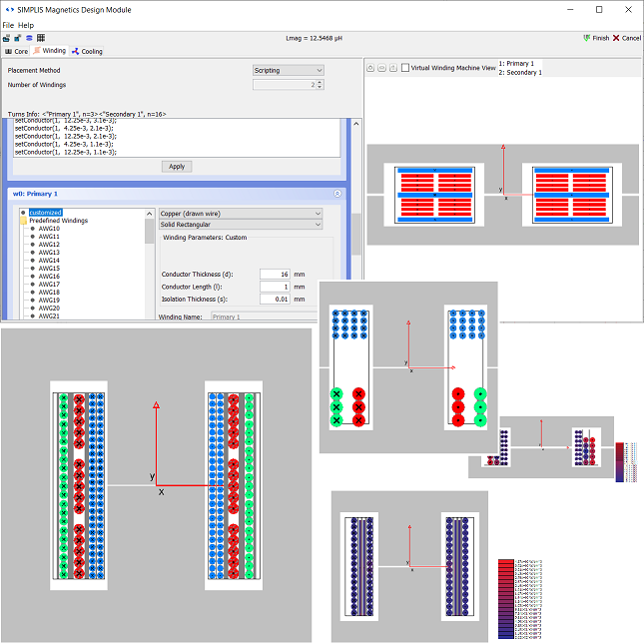Click the Predefined Windings folder

pyautogui.click(x=57, y=221)
